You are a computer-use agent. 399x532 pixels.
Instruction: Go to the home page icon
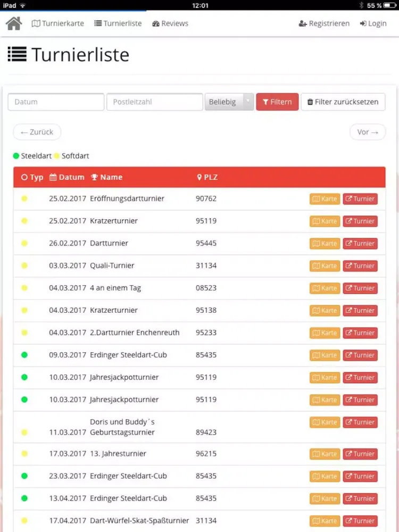[x=14, y=23]
